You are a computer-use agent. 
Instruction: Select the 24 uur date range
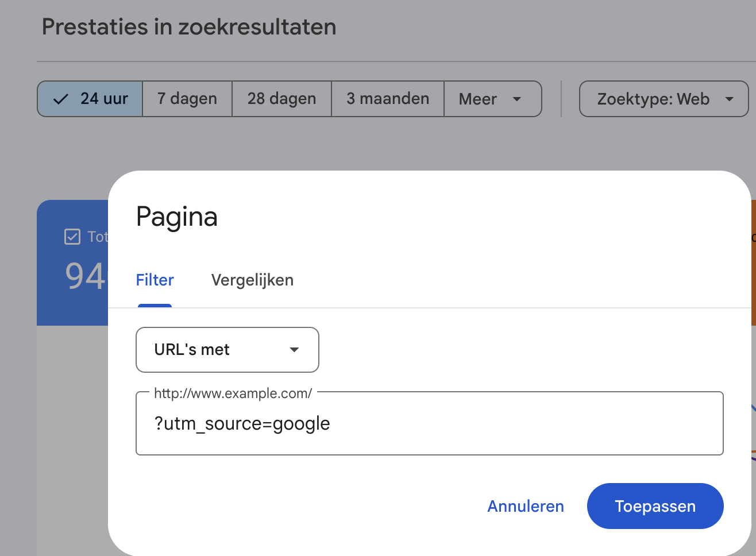pyautogui.click(x=90, y=99)
